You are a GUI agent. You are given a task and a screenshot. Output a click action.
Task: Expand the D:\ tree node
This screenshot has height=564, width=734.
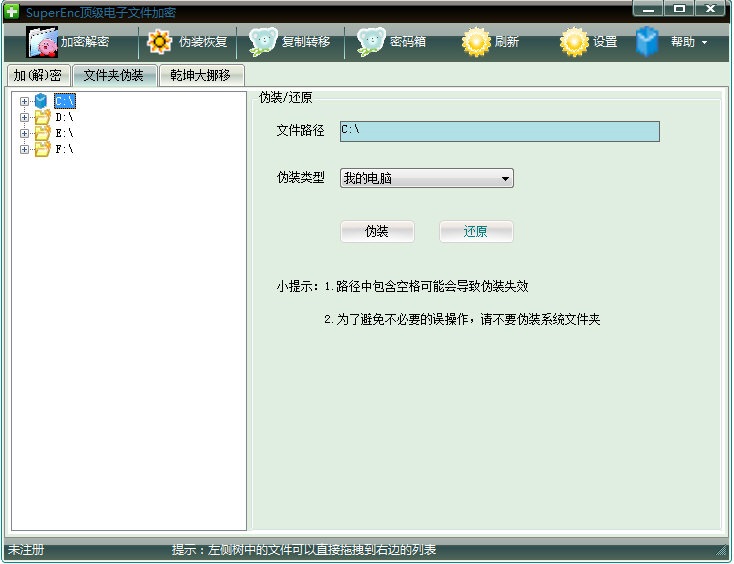tap(24, 117)
